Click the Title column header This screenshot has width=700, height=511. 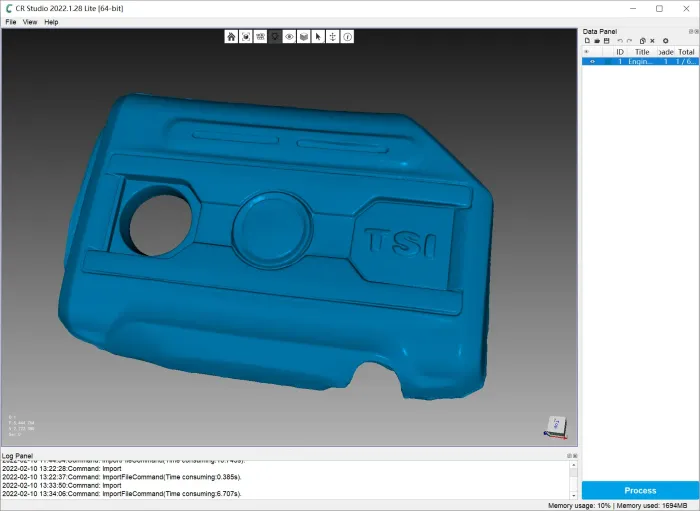coord(642,52)
